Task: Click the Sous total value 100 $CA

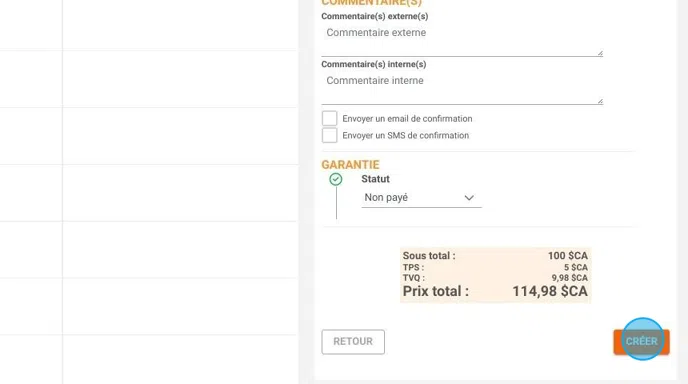Action: (x=568, y=255)
